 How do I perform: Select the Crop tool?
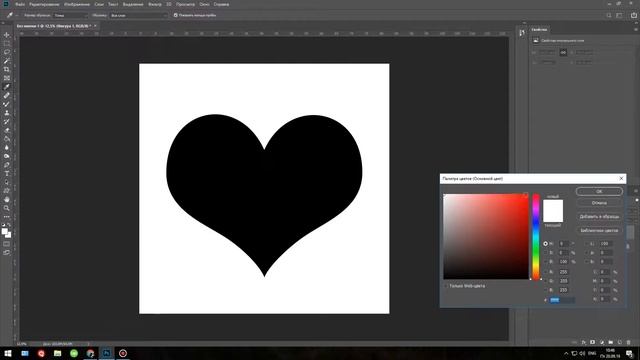click(x=7, y=69)
